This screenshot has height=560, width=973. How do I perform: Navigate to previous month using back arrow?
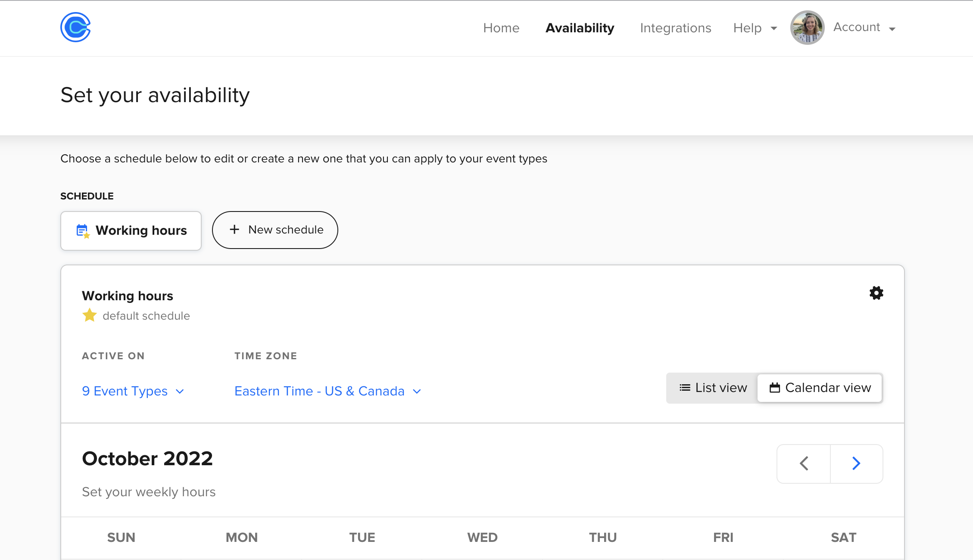[804, 463]
